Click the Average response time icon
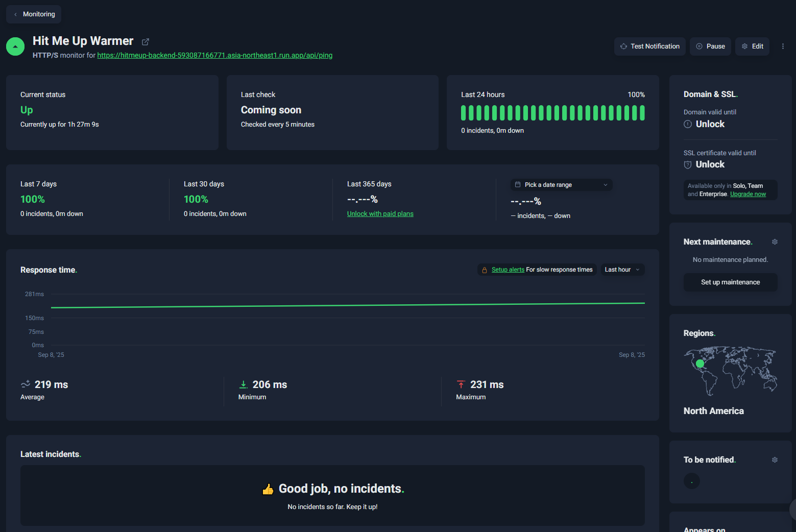The height and width of the screenshot is (532, 796). coord(26,384)
